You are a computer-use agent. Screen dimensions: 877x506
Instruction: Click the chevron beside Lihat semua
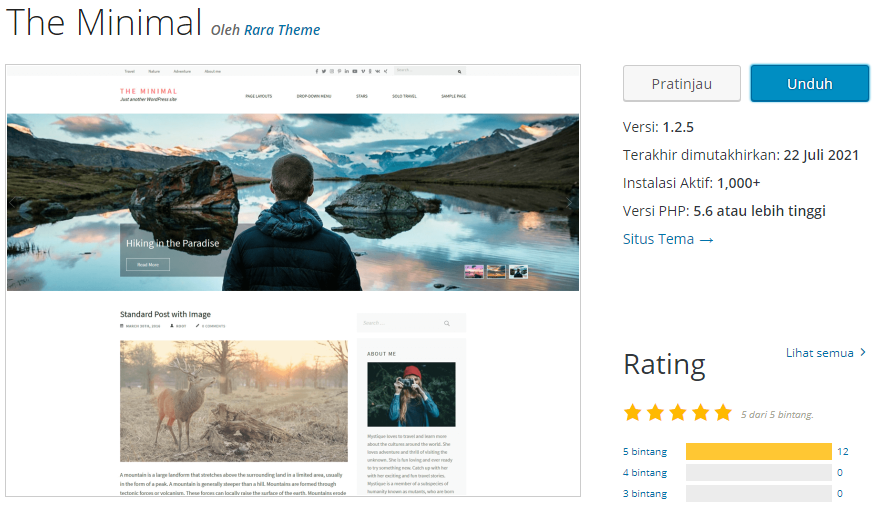point(863,352)
